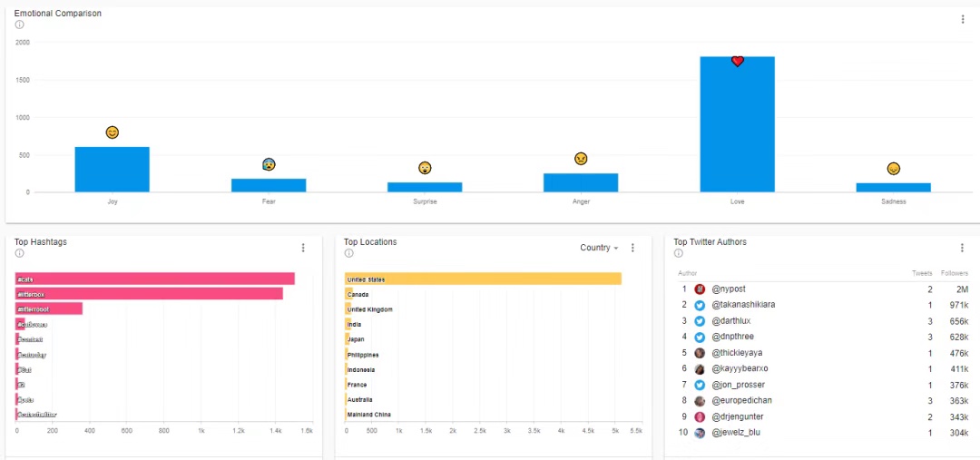Open Top Twitter Authors options menu
Screen dimensions: 980x460
(x=963, y=248)
